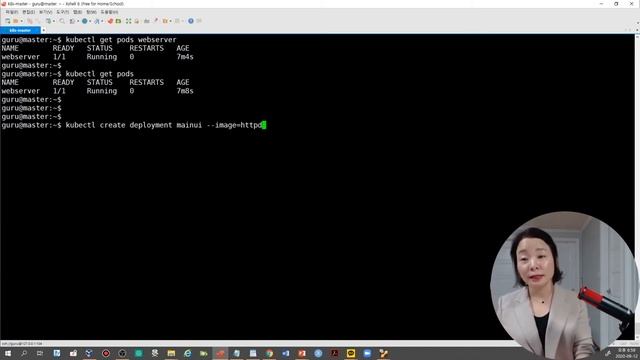
Task: Add a new tab with plus button
Action: (44, 30)
